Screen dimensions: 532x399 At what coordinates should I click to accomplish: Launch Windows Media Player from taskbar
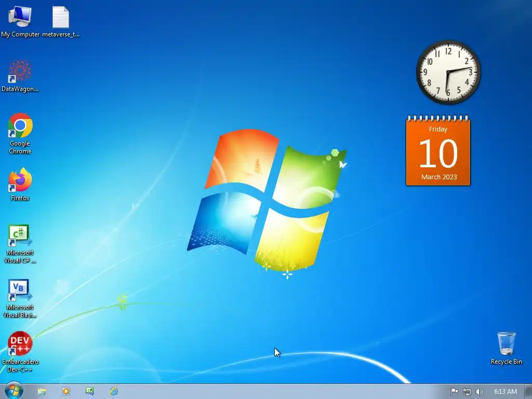click(x=66, y=391)
